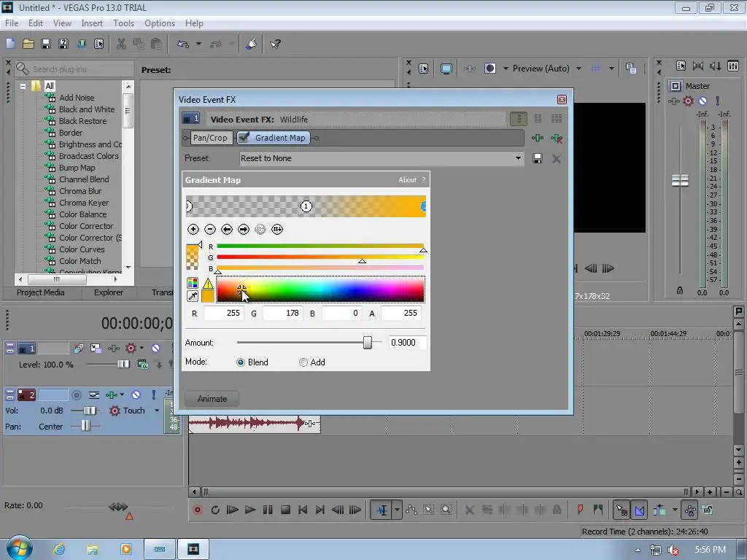Switch to the Project Media tab
The width and height of the screenshot is (747, 560).
(41, 292)
